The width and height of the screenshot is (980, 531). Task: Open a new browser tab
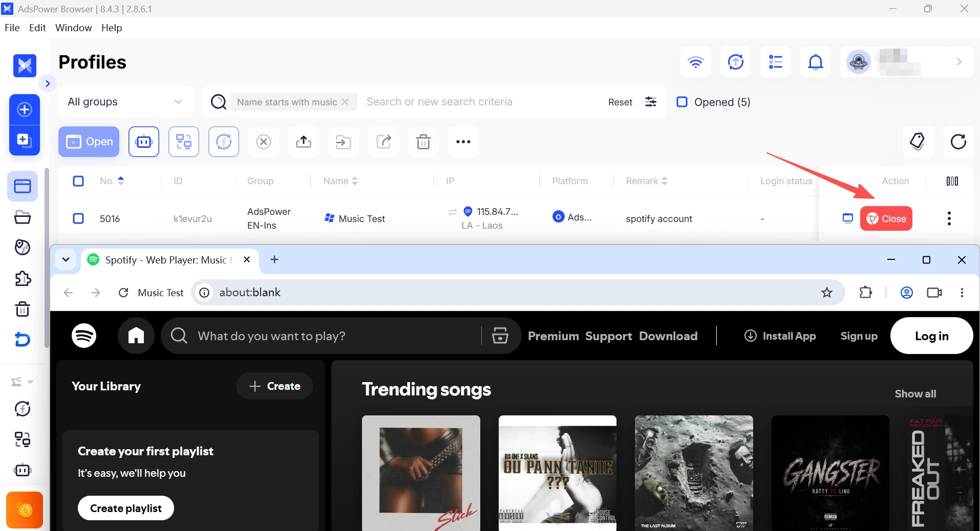coord(274,259)
